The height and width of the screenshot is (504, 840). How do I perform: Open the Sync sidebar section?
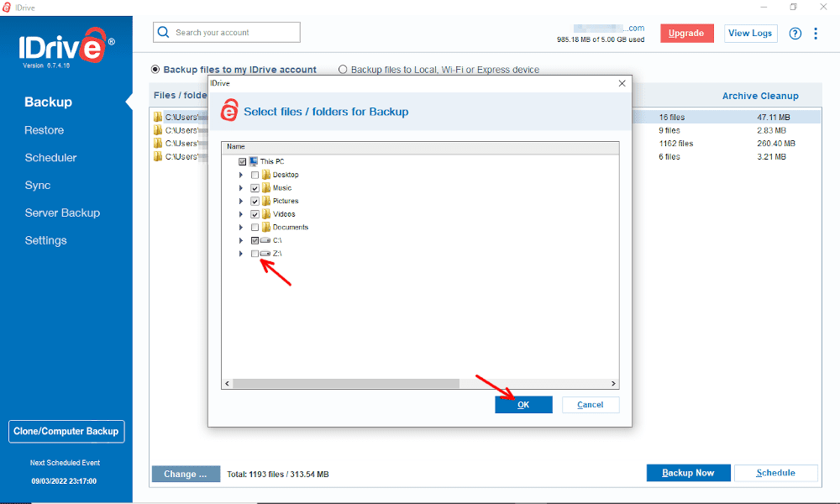coord(38,186)
